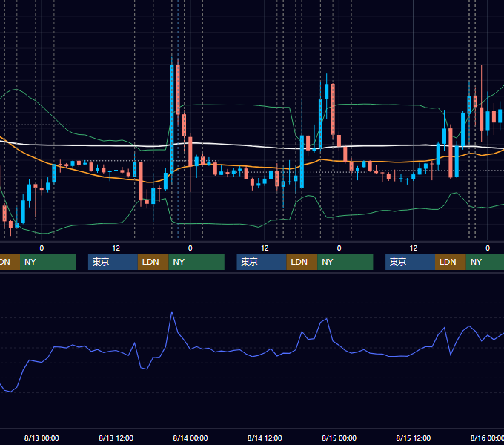This screenshot has height=445, width=504.
Task: Click the 8/15 12:00 date label
Action: [x=414, y=438]
